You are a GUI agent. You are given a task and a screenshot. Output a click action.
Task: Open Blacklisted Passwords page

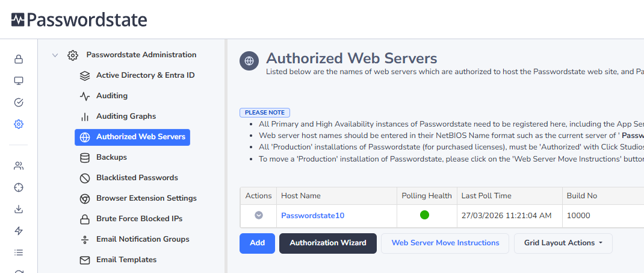point(137,178)
